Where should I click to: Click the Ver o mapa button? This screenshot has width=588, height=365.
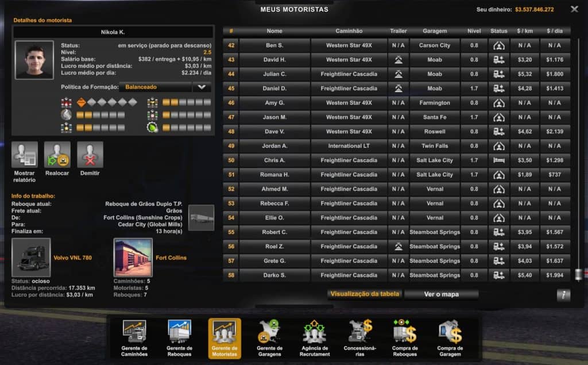442,293
